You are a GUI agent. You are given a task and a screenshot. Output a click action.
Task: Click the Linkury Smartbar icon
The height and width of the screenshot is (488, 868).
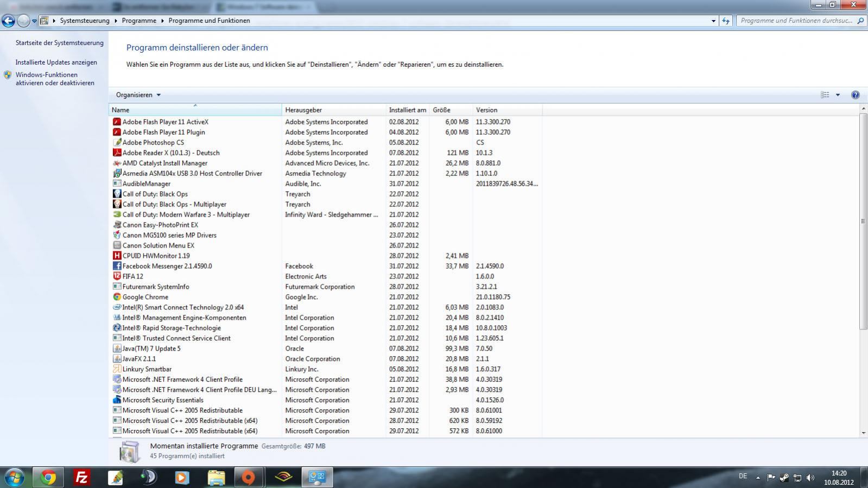117,370
